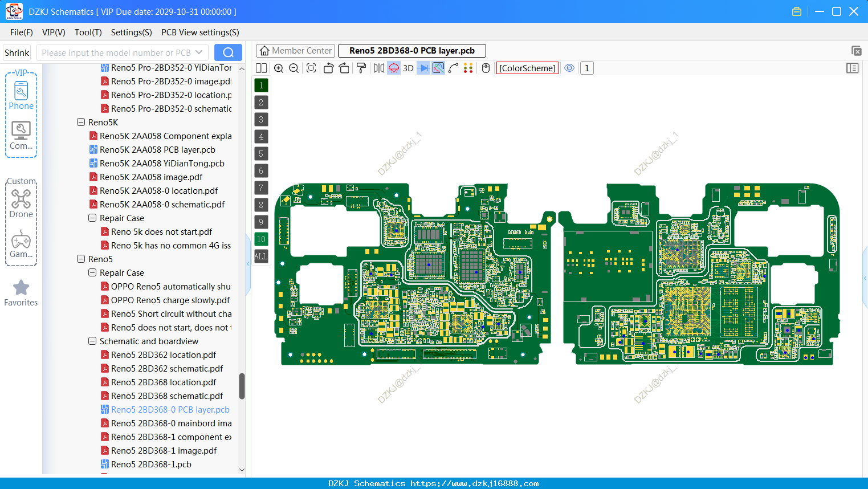This screenshot has height=489, width=868.
Task: Select the Drone category icon
Action: pos(21,204)
